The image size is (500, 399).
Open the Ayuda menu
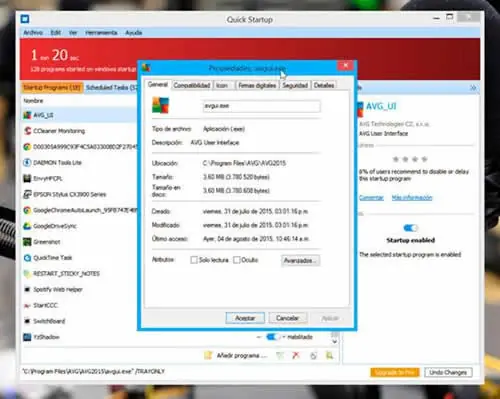pyautogui.click(x=134, y=33)
